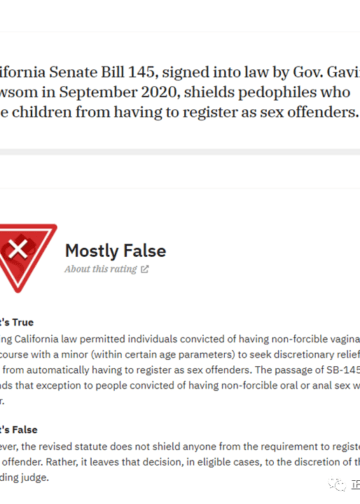Image resolution: width=360 pixels, height=504 pixels.
Task: Click the claim text about Senate Bill 145
Action: [180, 92]
